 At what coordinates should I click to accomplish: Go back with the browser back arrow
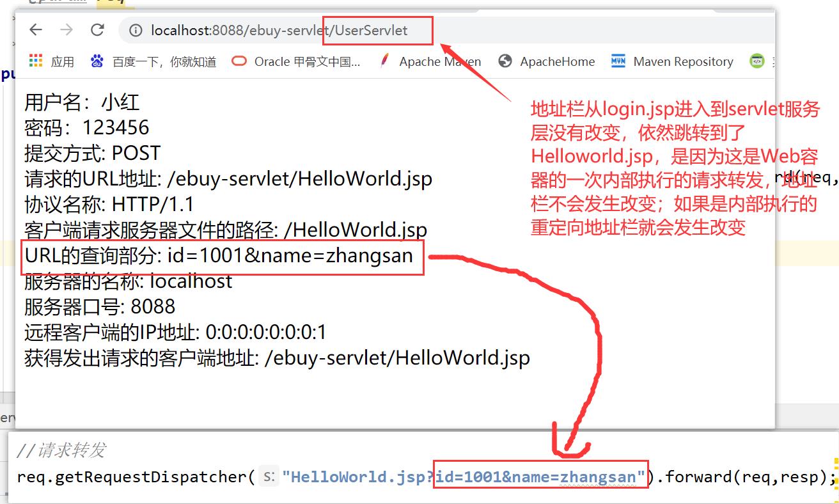pos(36,30)
